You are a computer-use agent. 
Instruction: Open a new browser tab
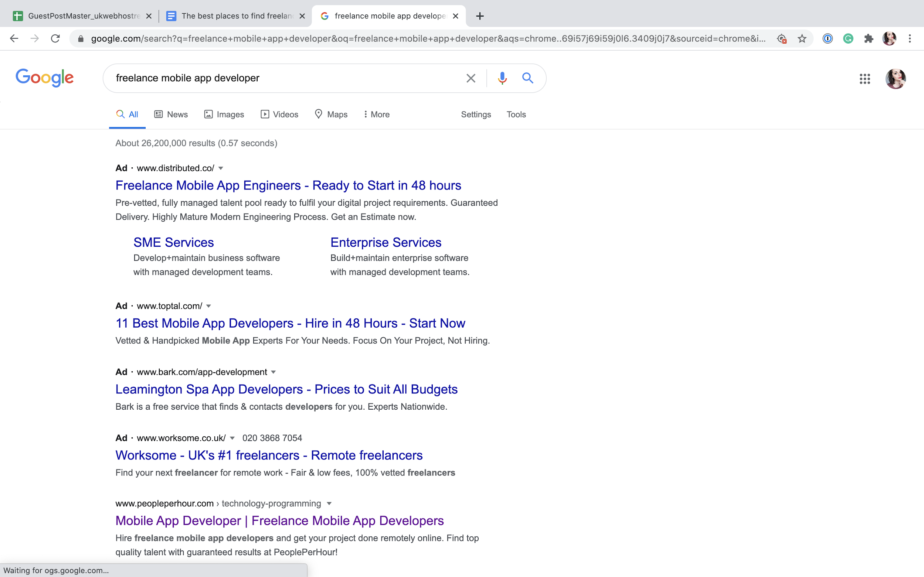tap(480, 16)
